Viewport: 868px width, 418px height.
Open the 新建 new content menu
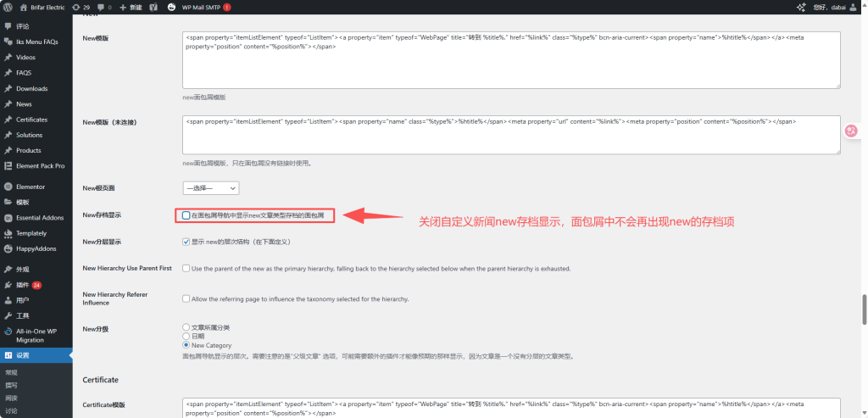(130, 7)
